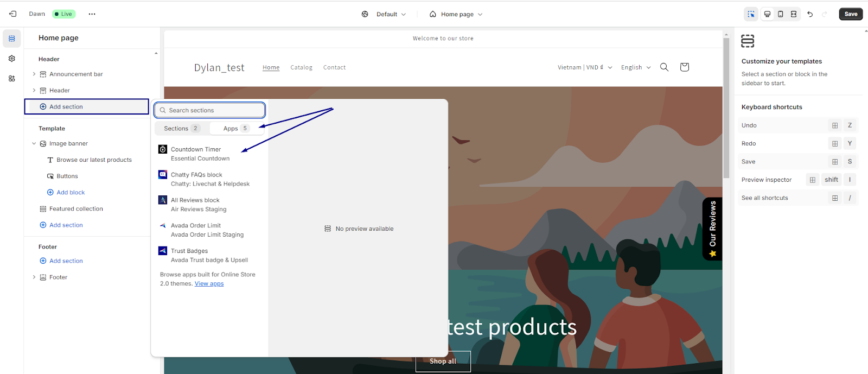The height and width of the screenshot is (374, 868).
Task: Select the Featured collection section
Action: point(76,209)
